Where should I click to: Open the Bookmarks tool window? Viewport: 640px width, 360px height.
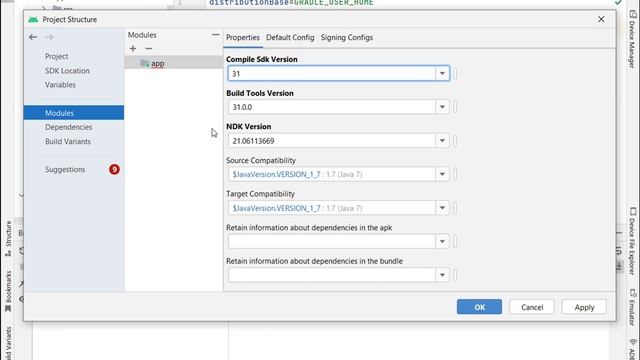pos(8,291)
